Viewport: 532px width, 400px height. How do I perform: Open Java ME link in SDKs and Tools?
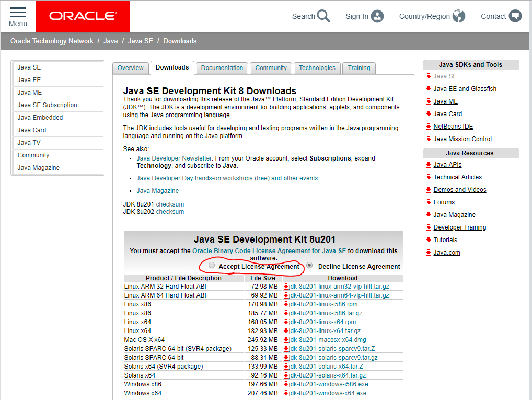pyautogui.click(x=445, y=101)
